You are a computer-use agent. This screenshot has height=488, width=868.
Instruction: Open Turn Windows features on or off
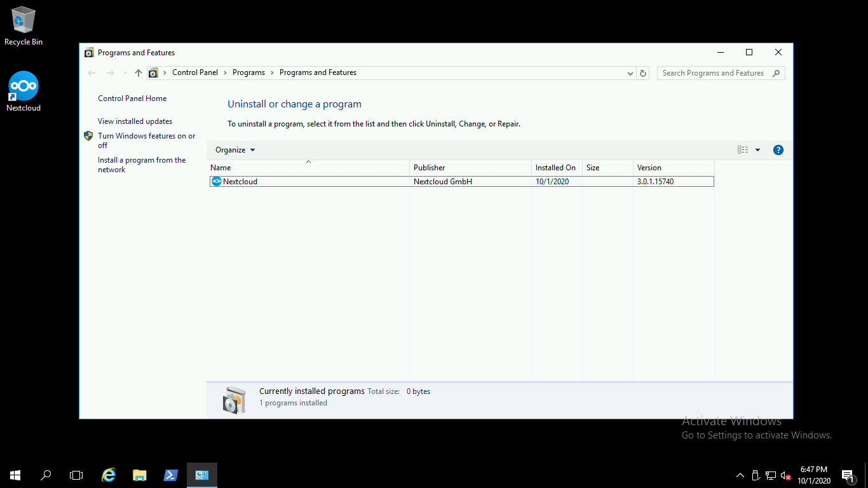(x=146, y=140)
